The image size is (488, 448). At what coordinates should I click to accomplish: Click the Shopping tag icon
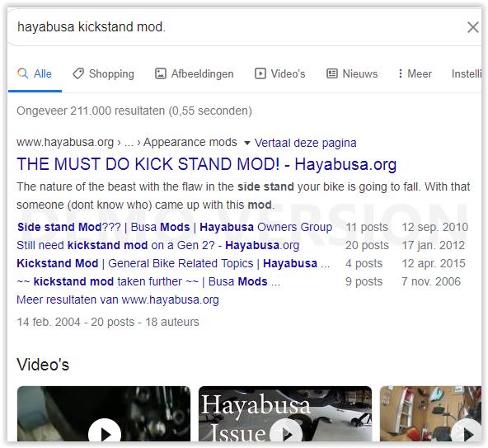[x=78, y=73]
